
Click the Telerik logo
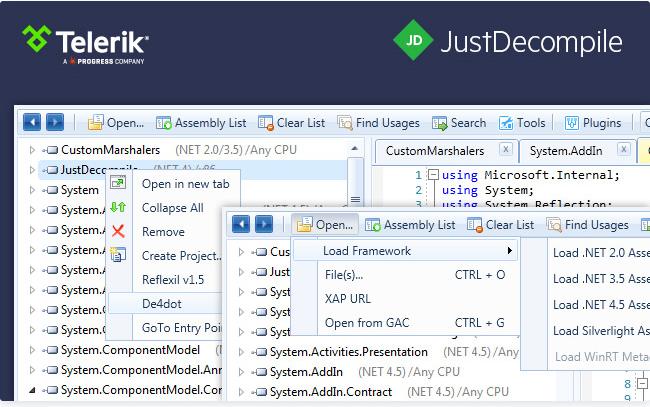[85, 43]
